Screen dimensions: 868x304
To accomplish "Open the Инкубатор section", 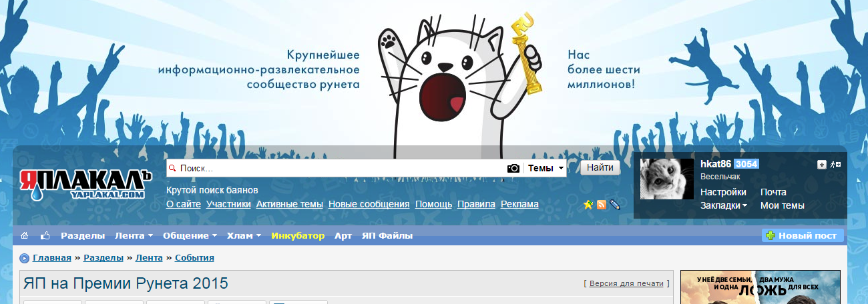I will (298, 235).
